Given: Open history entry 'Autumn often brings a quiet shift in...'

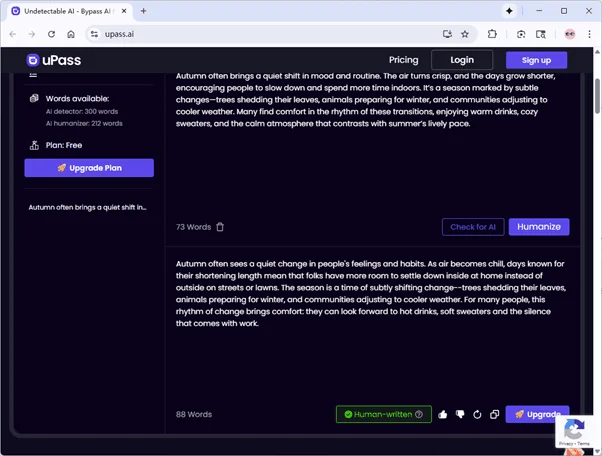Looking at the screenshot, I should coord(88,207).
